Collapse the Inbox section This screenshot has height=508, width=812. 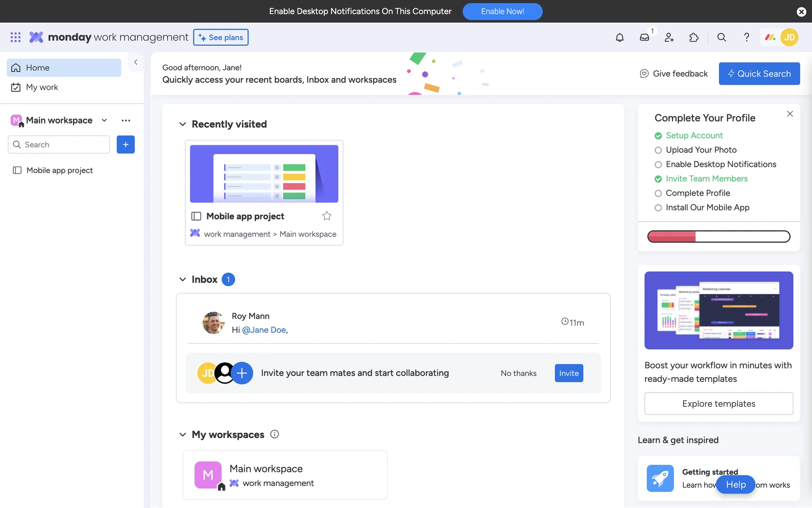(183, 279)
